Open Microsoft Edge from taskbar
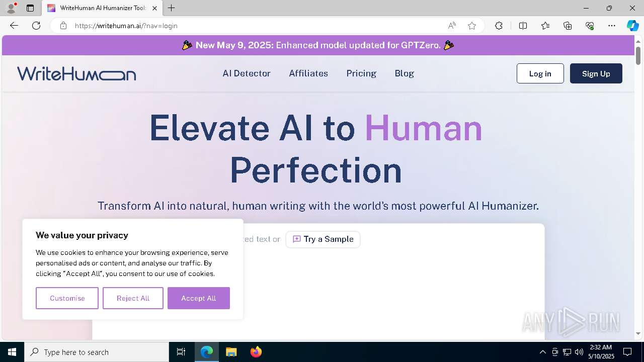The height and width of the screenshot is (362, 644). pyautogui.click(x=207, y=352)
